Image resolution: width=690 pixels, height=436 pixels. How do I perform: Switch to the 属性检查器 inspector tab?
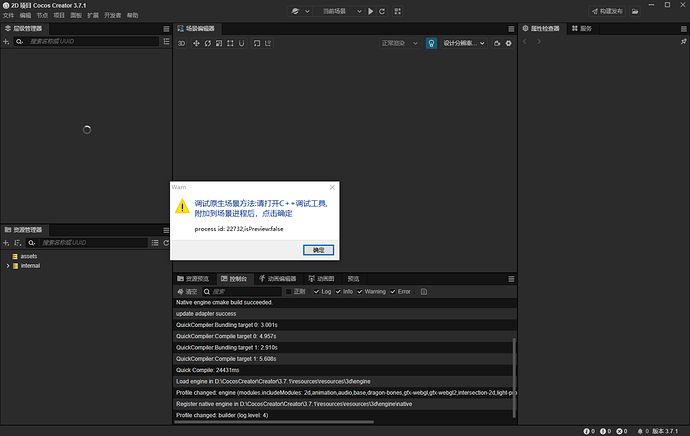coord(541,29)
